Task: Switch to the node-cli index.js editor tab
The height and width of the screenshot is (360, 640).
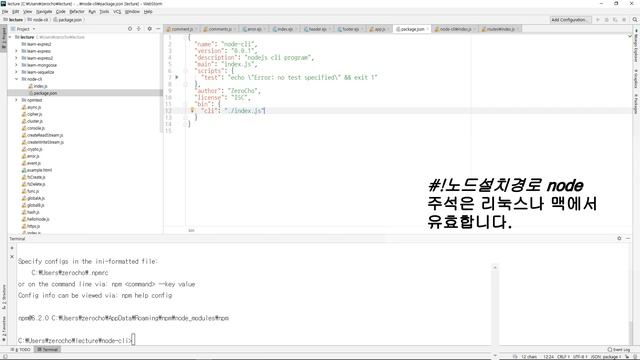Action: pos(456,29)
